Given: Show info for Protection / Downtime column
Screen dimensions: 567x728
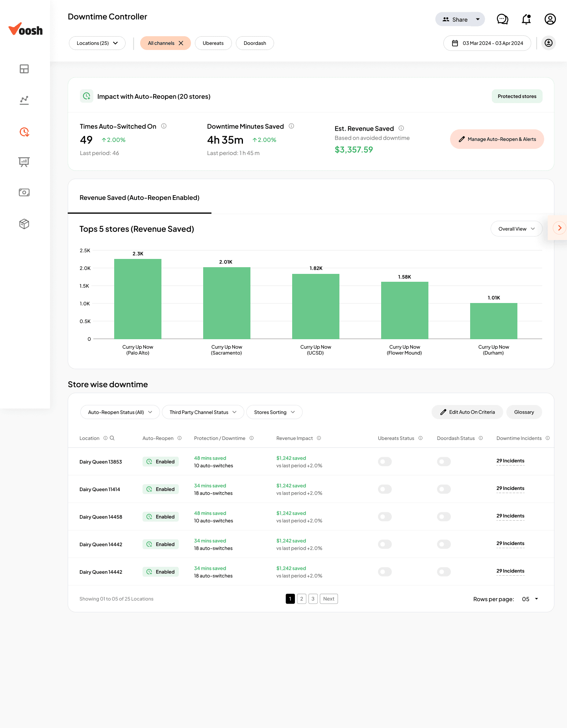Looking at the screenshot, I should click(x=252, y=438).
